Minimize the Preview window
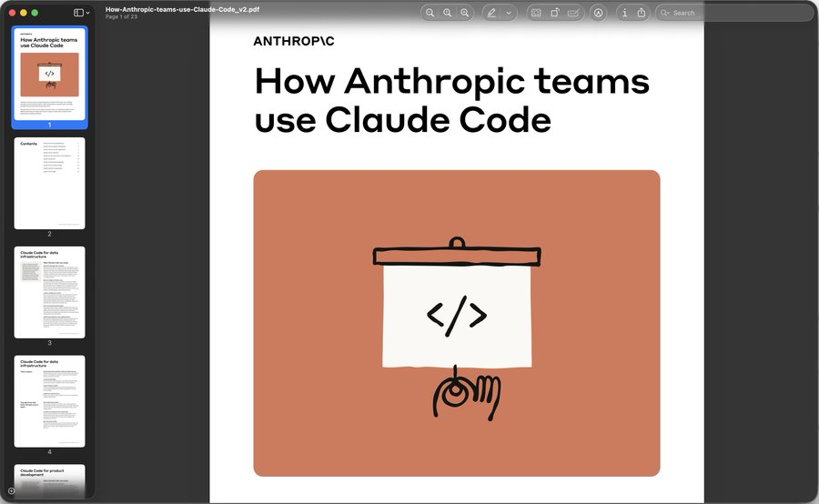The image size is (819, 504). pyautogui.click(x=24, y=13)
